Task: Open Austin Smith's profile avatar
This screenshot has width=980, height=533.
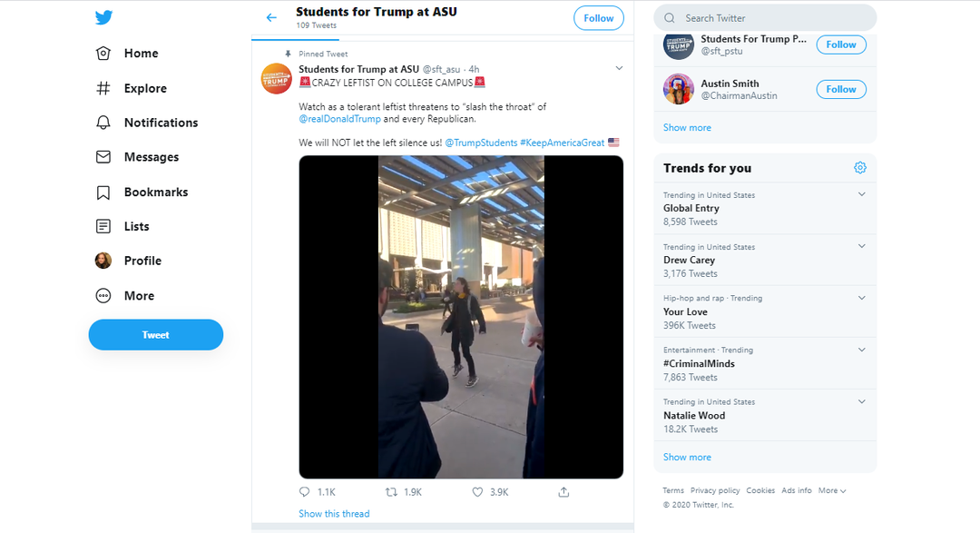Action: coord(679,89)
